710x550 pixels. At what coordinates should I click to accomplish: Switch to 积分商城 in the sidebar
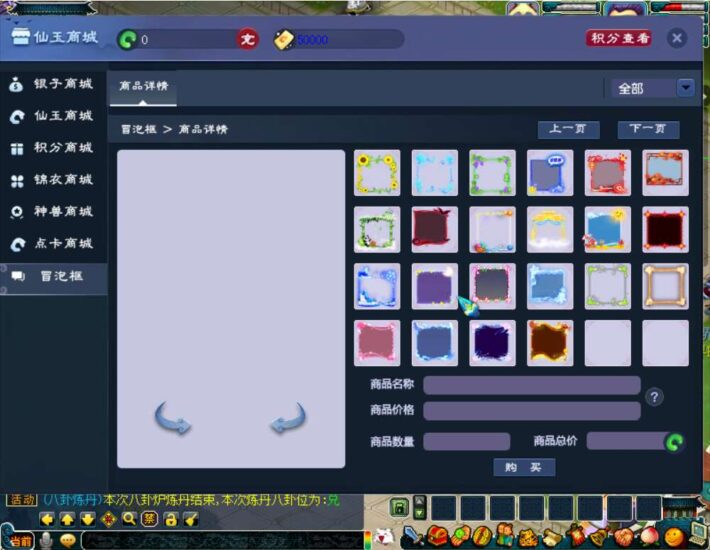click(54, 148)
